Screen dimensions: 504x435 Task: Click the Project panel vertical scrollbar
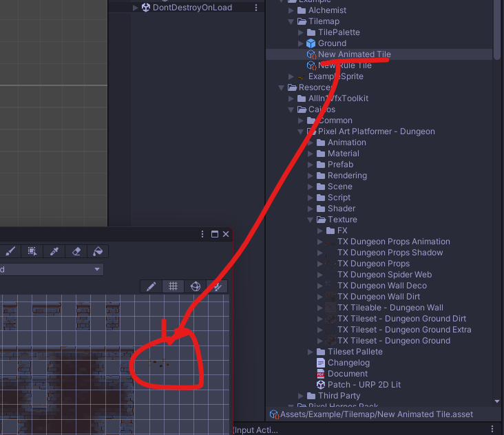coord(497,30)
